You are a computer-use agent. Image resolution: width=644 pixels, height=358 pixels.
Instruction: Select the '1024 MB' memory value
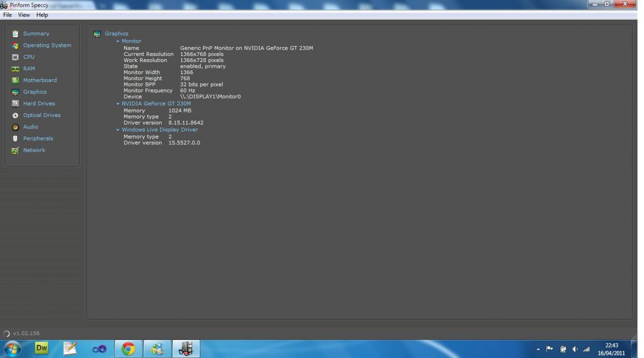click(180, 111)
